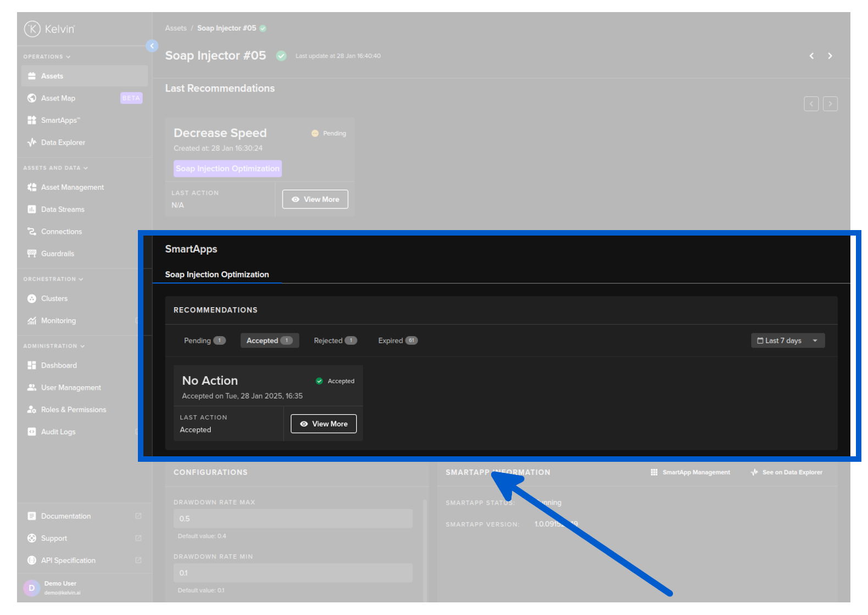This screenshot has height=615, width=868.
Task: Open the Last 7 days dropdown
Action: (x=787, y=341)
